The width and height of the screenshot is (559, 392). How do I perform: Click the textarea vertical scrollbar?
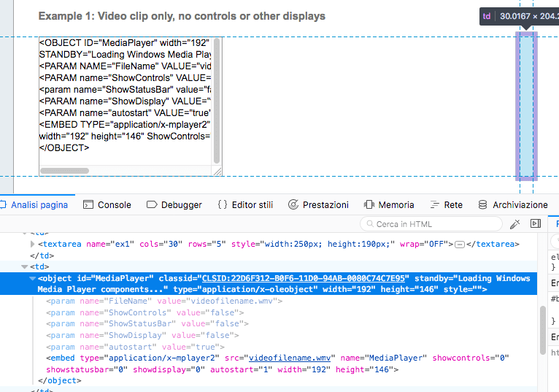217,101
